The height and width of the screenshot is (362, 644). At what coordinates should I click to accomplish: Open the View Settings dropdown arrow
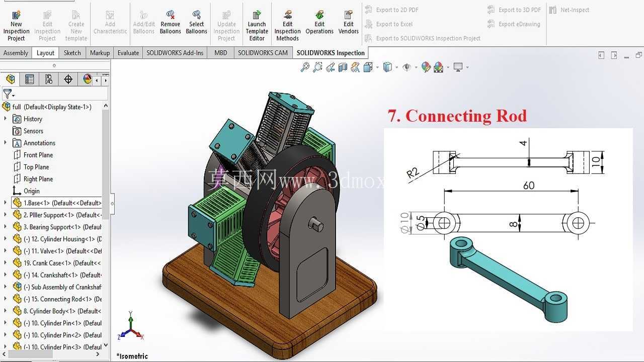click(467, 67)
